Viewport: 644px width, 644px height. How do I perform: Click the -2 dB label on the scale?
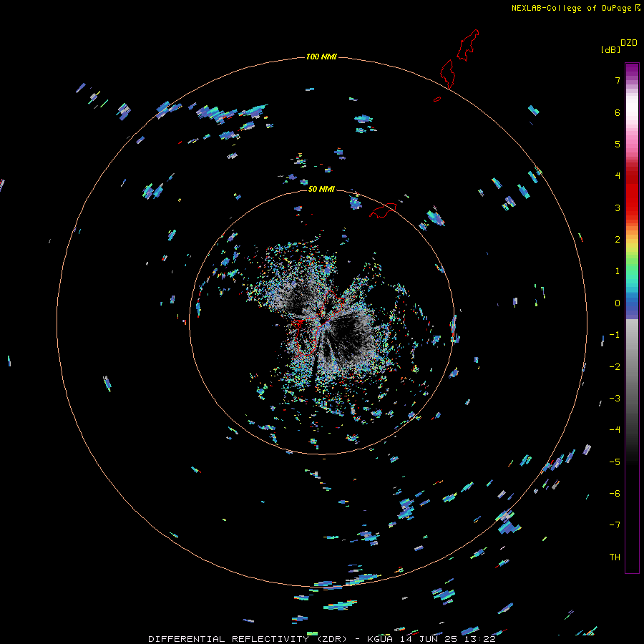point(615,367)
